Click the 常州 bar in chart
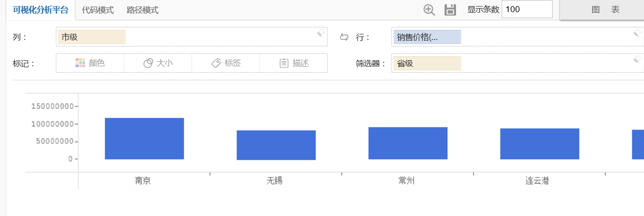This screenshot has width=644, height=216. (x=408, y=143)
